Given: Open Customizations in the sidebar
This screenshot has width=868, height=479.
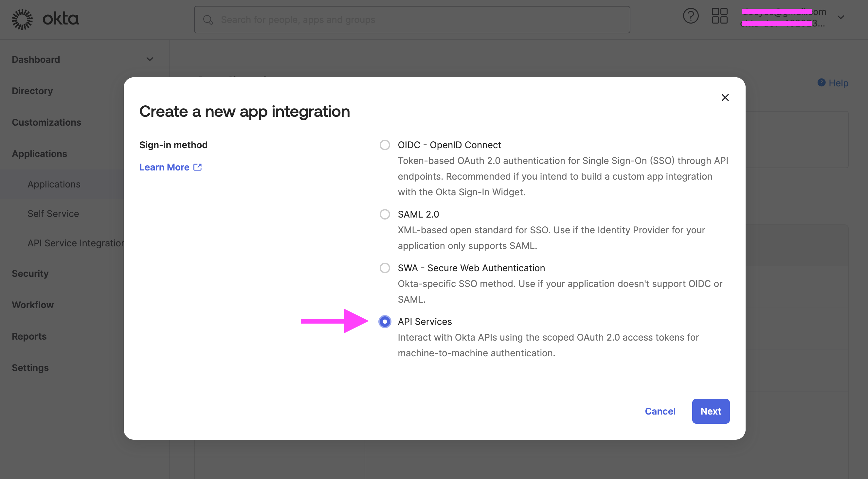Looking at the screenshot, I should tap(46, 122).
